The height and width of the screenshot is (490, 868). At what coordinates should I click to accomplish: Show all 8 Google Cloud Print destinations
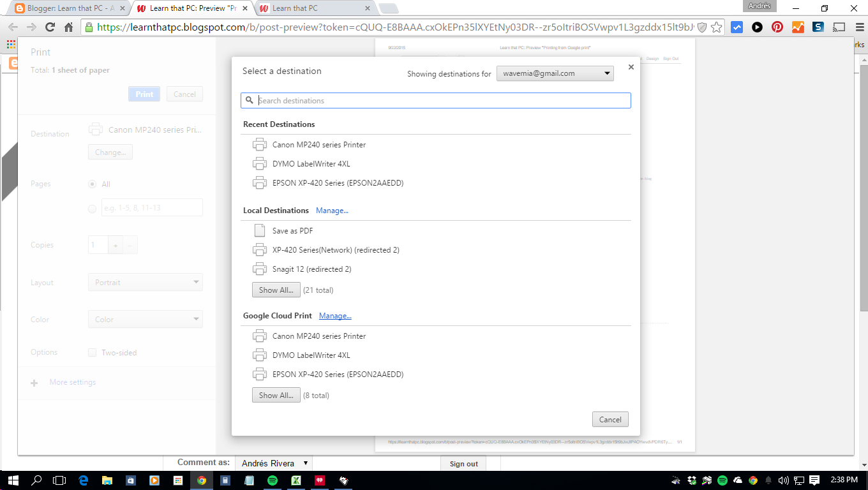click(276, 395)
